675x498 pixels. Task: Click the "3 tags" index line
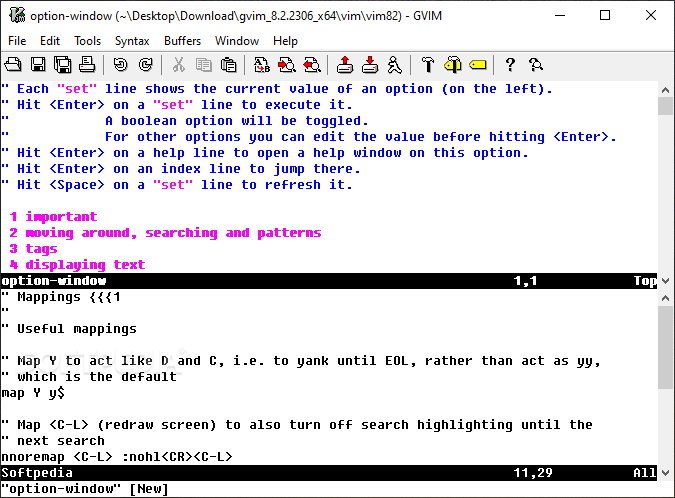(x=33, y=248)
